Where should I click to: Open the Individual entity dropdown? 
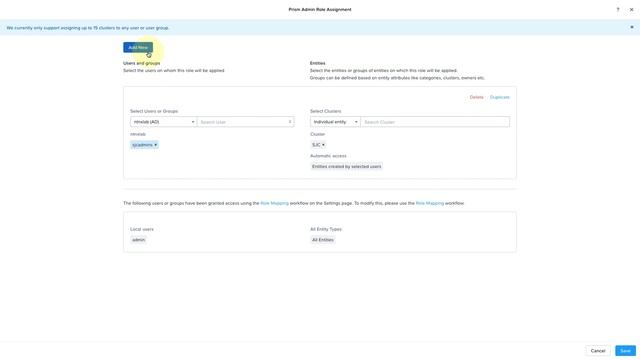335,122
